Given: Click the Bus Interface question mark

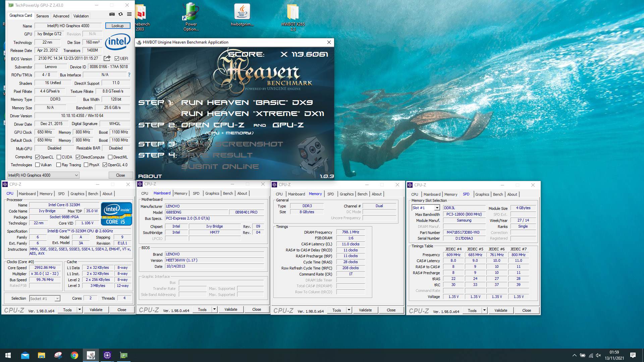Looking at the screenshot, I should [x=129, y=75].
